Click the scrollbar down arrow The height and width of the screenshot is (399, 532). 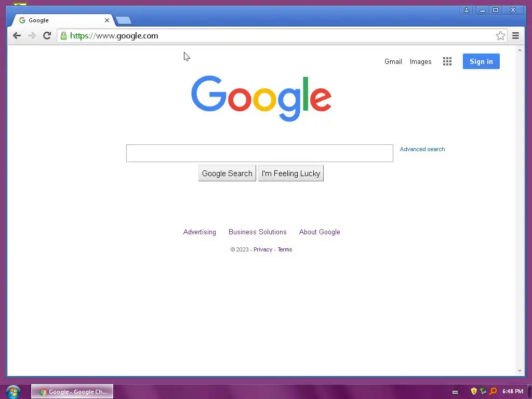[520, 371]
